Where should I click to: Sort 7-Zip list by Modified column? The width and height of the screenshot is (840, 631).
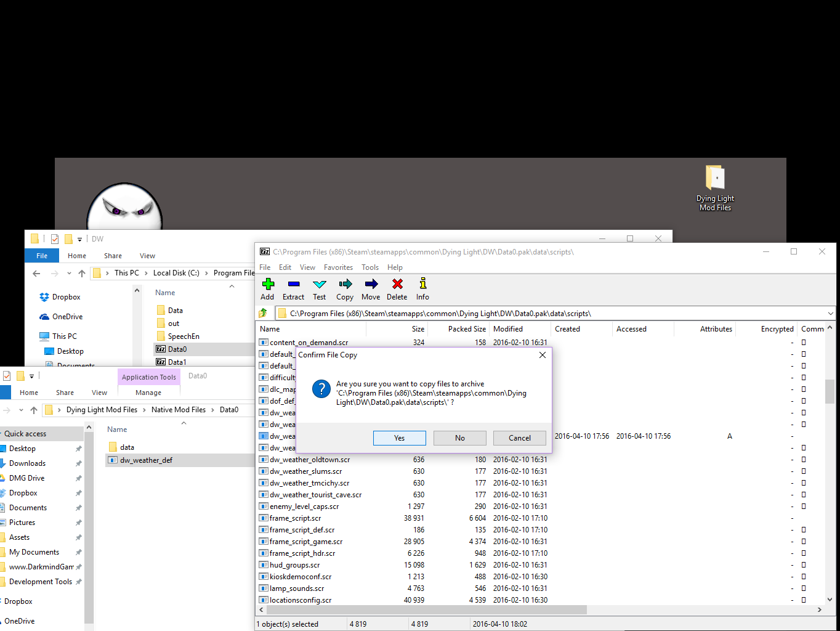[520, 329]
